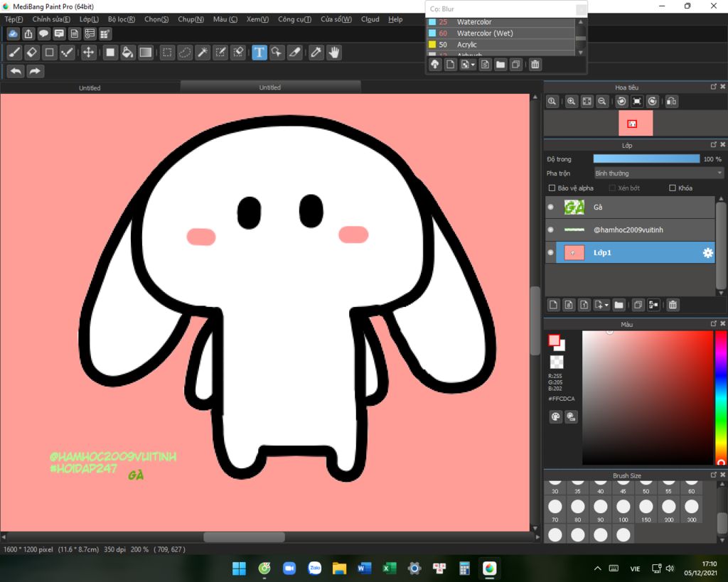
Task: Select the Eraser tool
Action: click(31, 53)
